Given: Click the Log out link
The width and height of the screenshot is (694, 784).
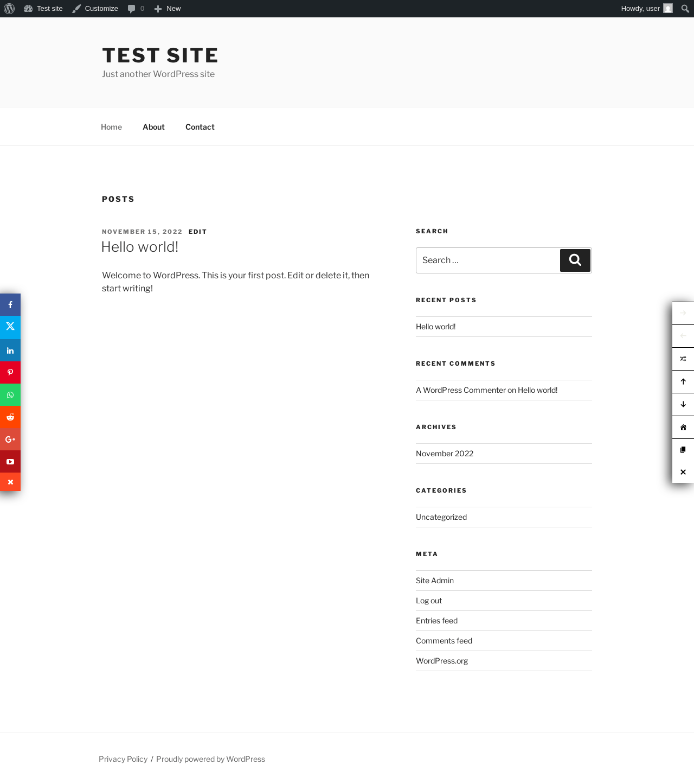Looking at the screenshot, I should coord(429,601).
